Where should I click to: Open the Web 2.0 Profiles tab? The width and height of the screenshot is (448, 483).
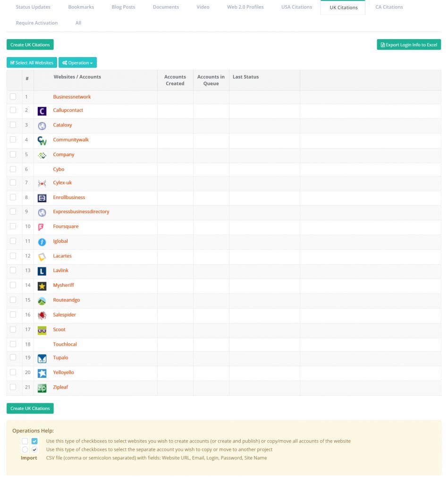[x=245, y=7]
